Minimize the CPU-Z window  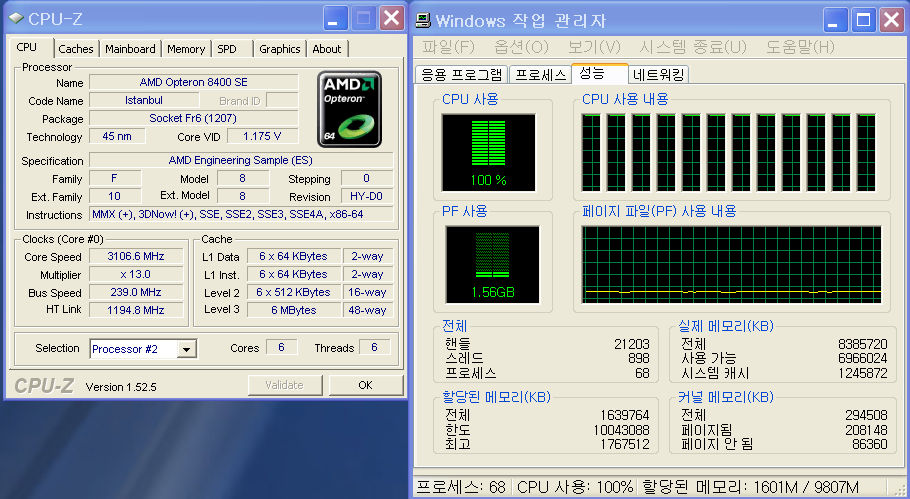click(335, 19)
